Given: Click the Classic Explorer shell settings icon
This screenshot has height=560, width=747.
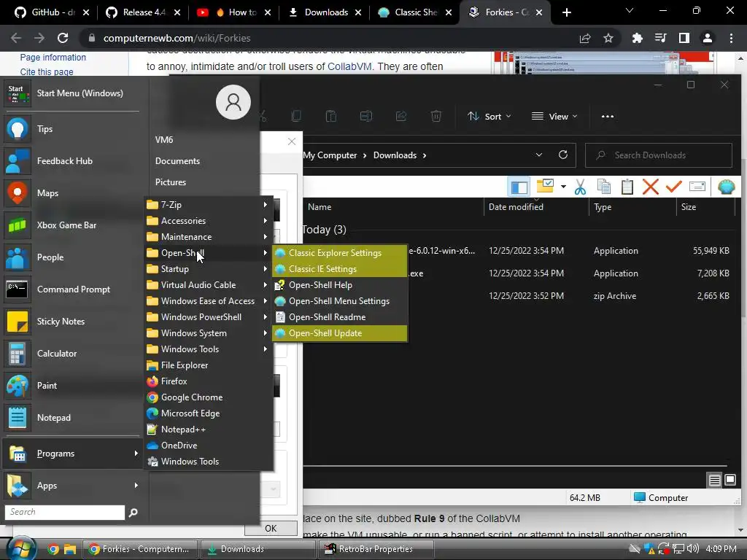Looking at the screenshot, I should [726, 187].
